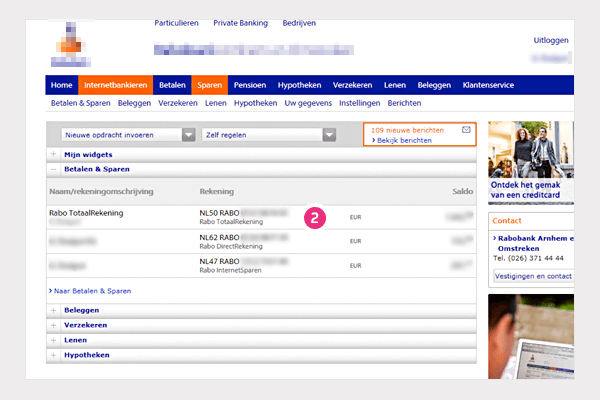600x400 pixels.
Task: Collapse the Betalen & Sparen section
Action: click(54, 169)
